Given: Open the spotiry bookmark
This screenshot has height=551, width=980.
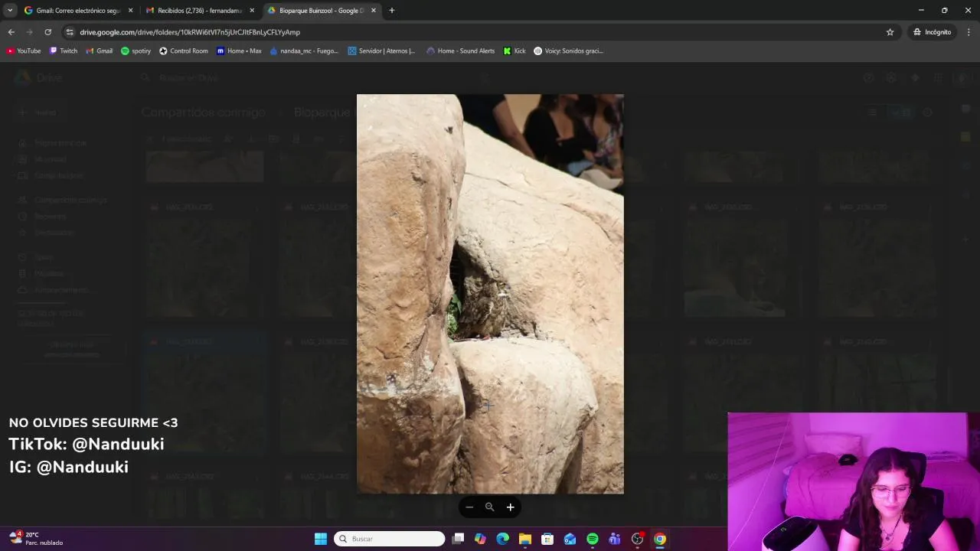Looking at the screenshot, I should click(x=136, y=51).
